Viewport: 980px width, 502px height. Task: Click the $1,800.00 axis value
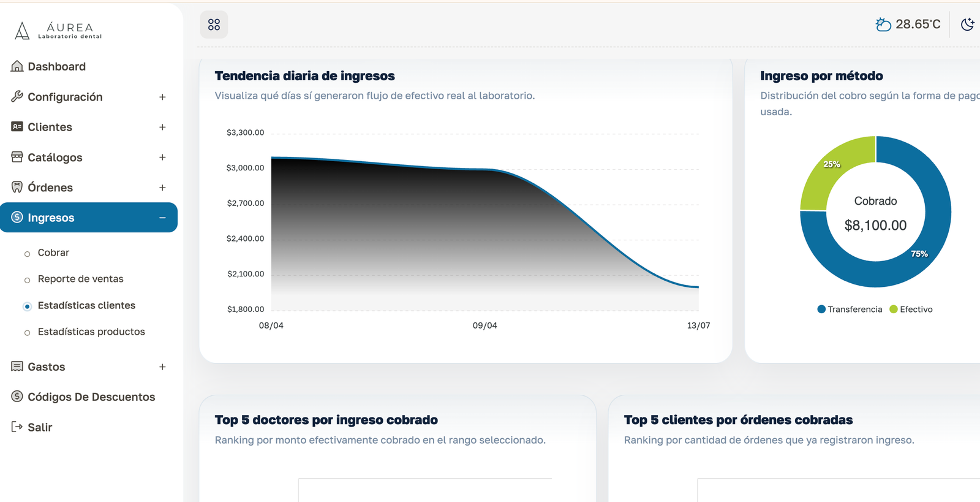point(246,309)
